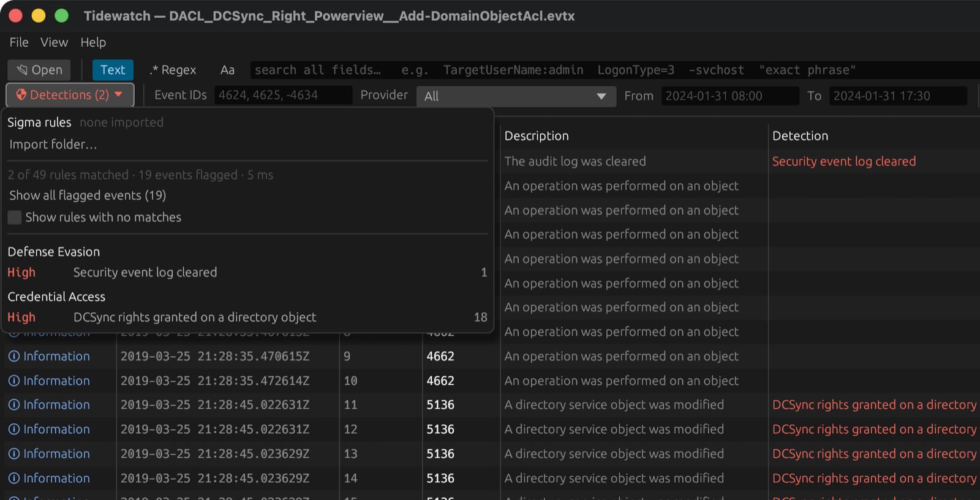This screenshot has height=500, width=980.
Task: Click the Description column header
Action: 537,136
